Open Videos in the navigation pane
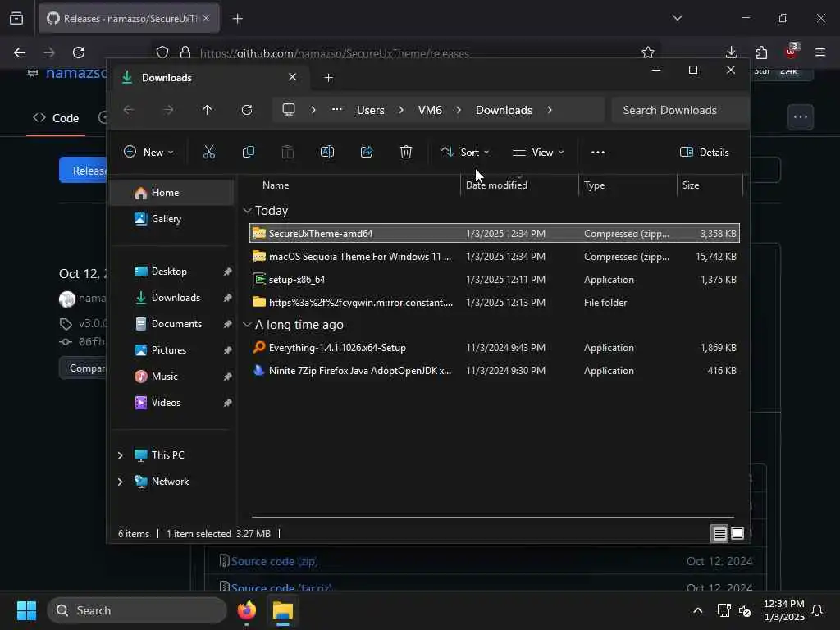840x630 pixels. pyautogui.click(x=171, y=403)
